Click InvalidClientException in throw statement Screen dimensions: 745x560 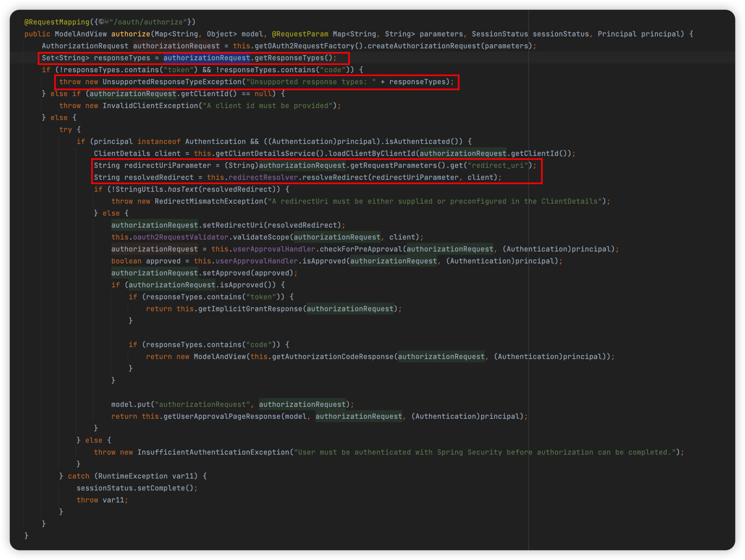(x=150, y=105)
